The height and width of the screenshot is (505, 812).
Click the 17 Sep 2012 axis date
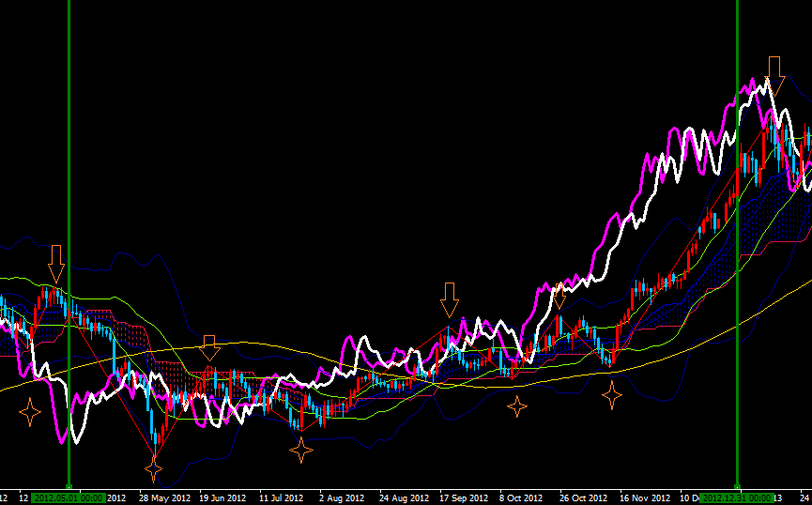click(464, 498)
